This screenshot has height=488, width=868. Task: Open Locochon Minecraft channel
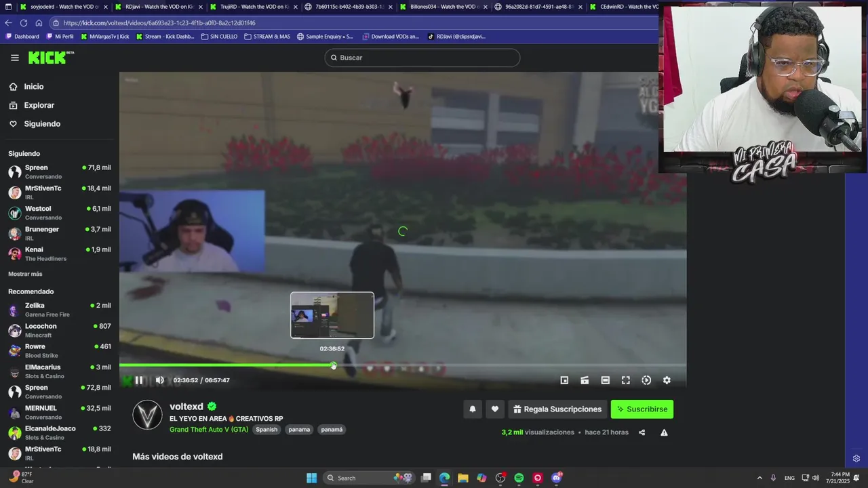tap(60, 330)
